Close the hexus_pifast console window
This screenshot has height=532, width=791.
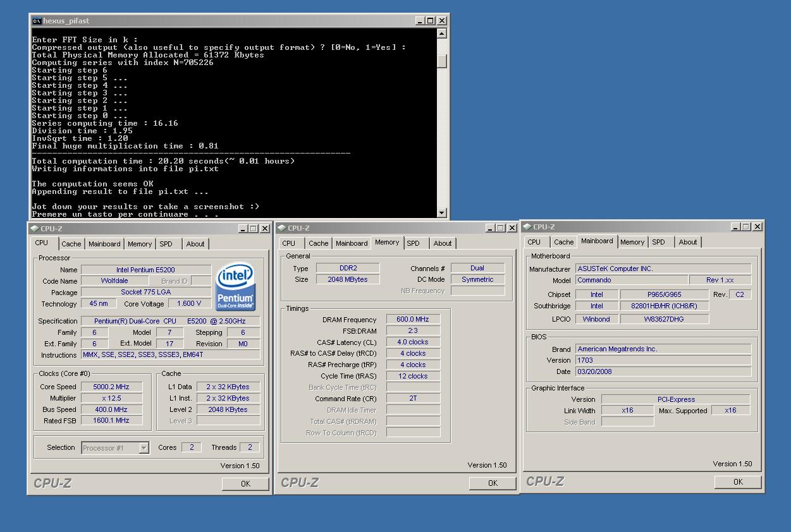click(442, 21)
